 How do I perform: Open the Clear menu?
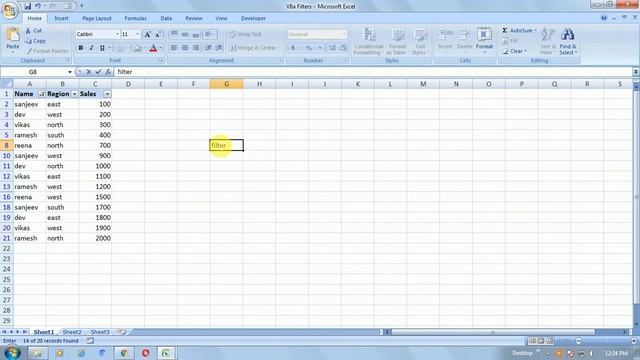point(514,51)
